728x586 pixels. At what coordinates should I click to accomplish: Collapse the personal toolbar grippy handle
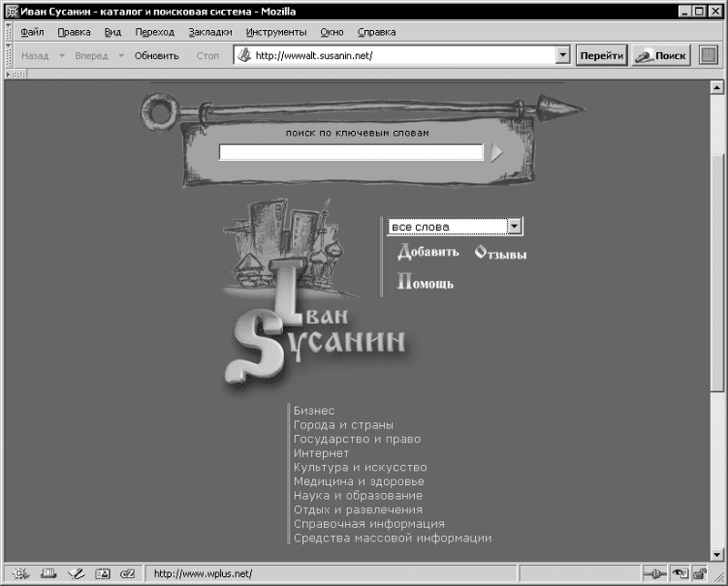[16, 75]
